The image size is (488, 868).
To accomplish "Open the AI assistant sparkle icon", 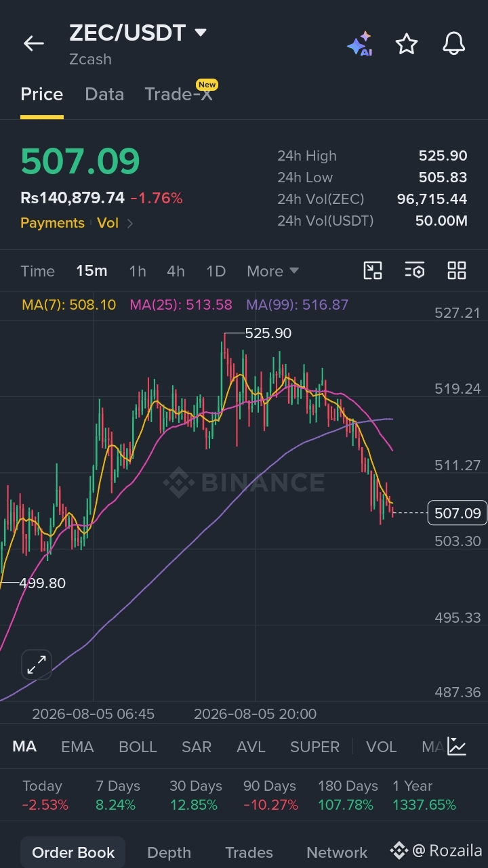I will tap(360, 44).
